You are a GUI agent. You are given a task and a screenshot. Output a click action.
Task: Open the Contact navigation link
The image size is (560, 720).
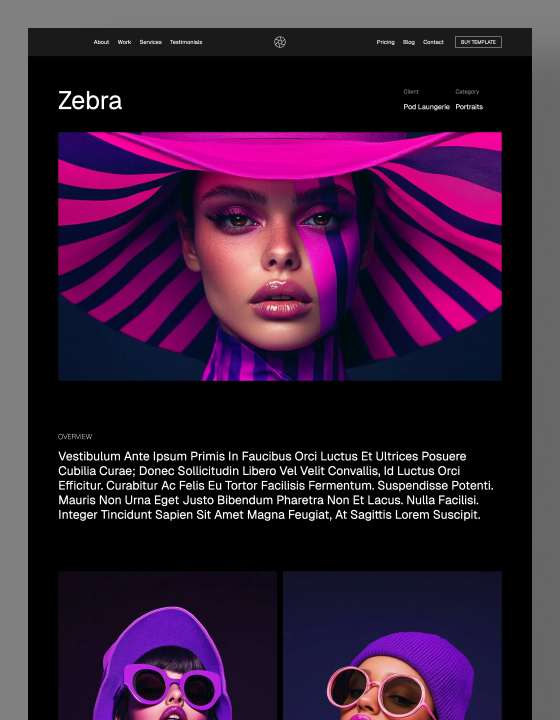coord(433,42)
